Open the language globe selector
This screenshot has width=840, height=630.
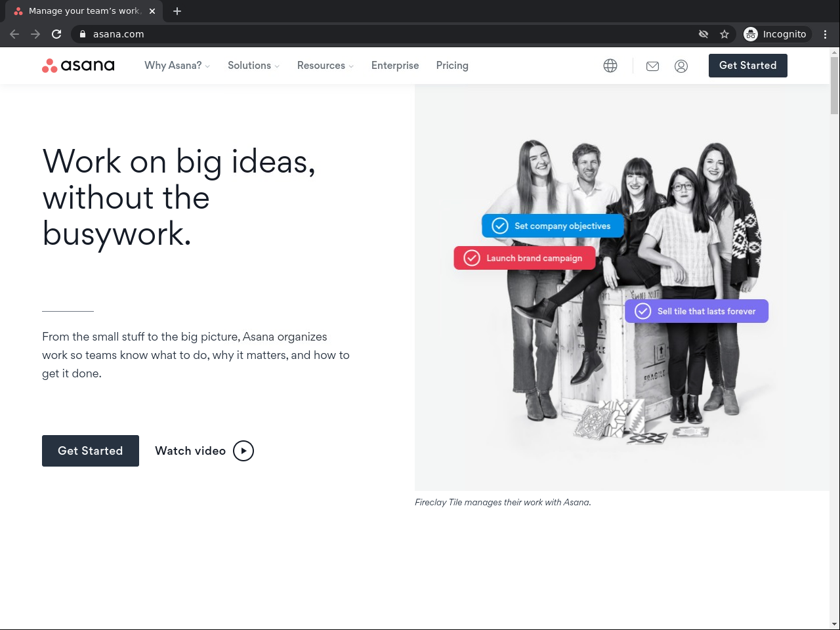coord(610,66)
